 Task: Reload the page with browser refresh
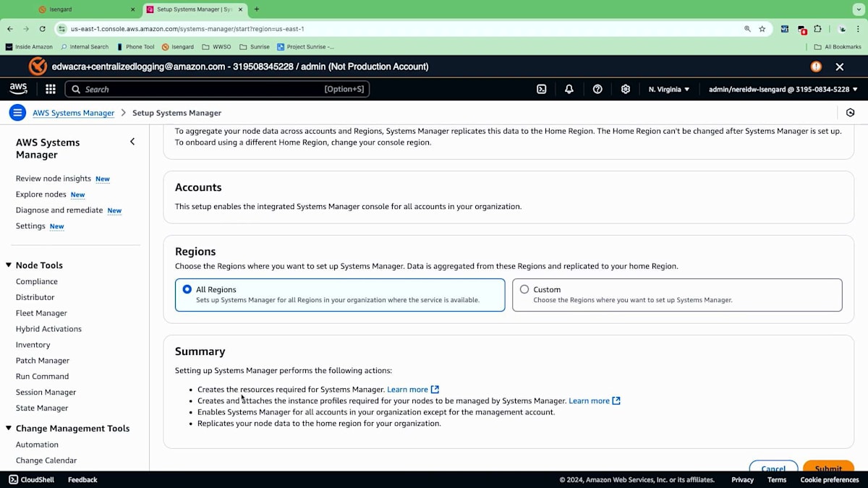click(43, 29)
